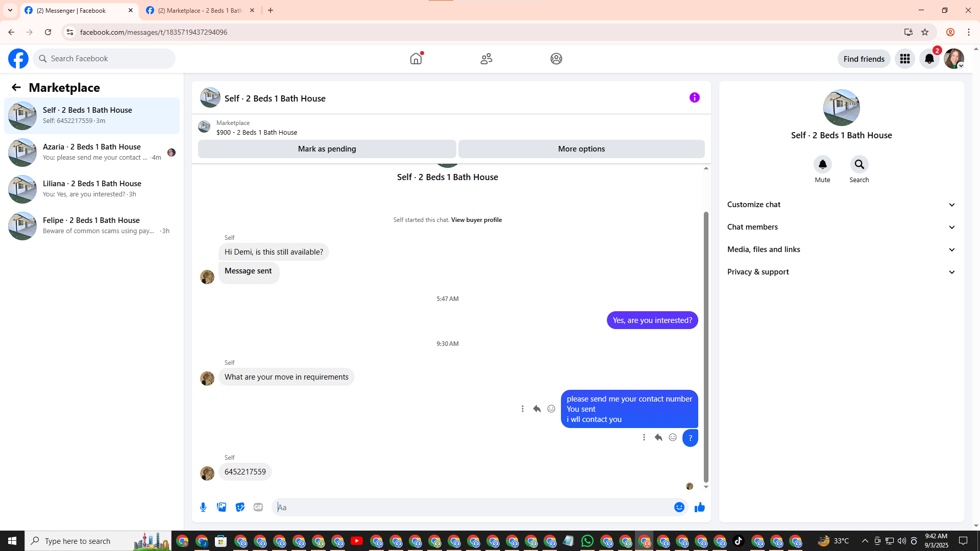
Task: Open more options for the '?' message
Action: pos(644,437)
